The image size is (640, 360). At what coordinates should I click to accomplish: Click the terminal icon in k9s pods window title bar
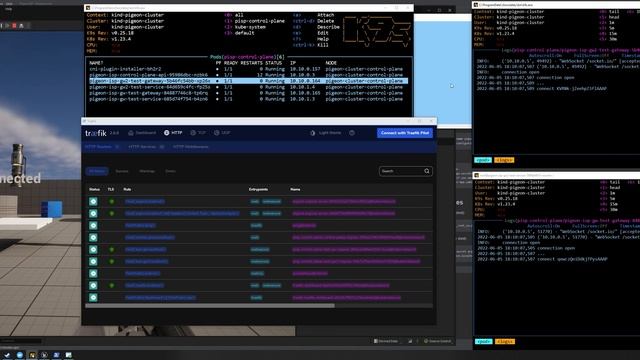point(88,8)
